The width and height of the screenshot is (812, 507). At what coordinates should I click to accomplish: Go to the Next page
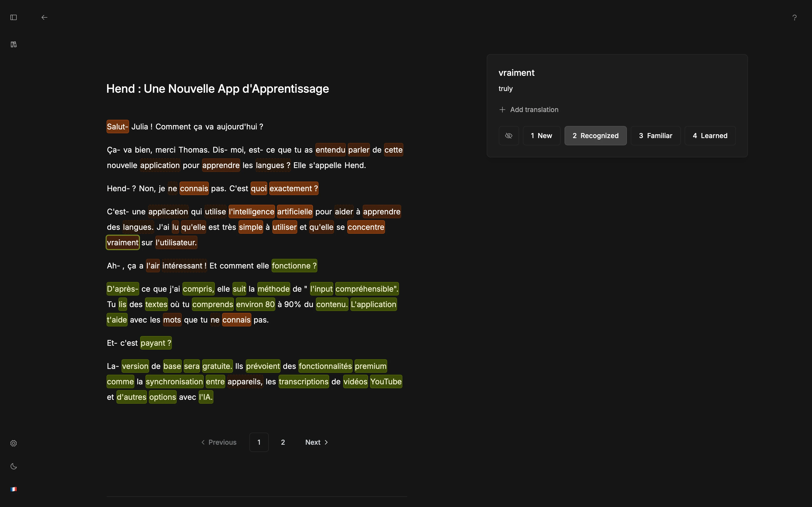point(316,442)
